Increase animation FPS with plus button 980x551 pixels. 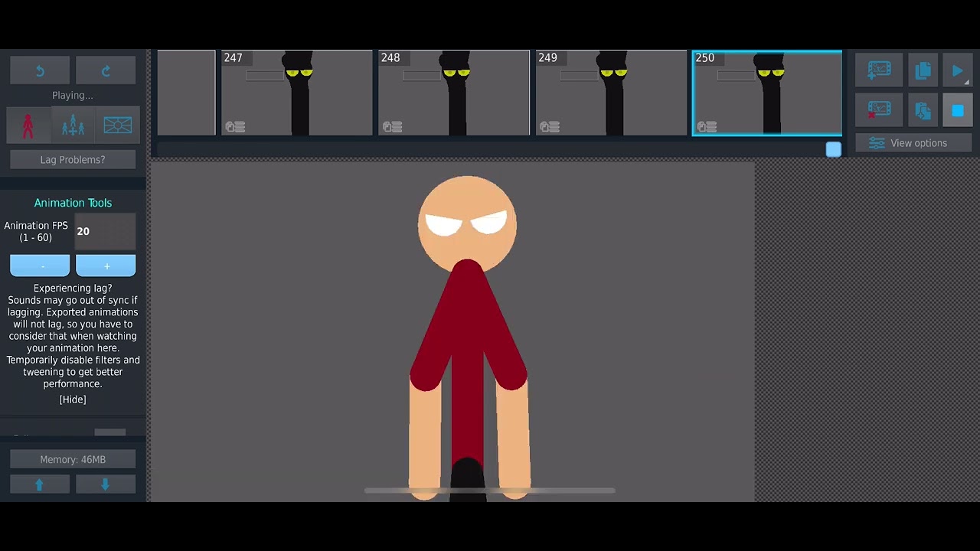click(x=106, y=266)
